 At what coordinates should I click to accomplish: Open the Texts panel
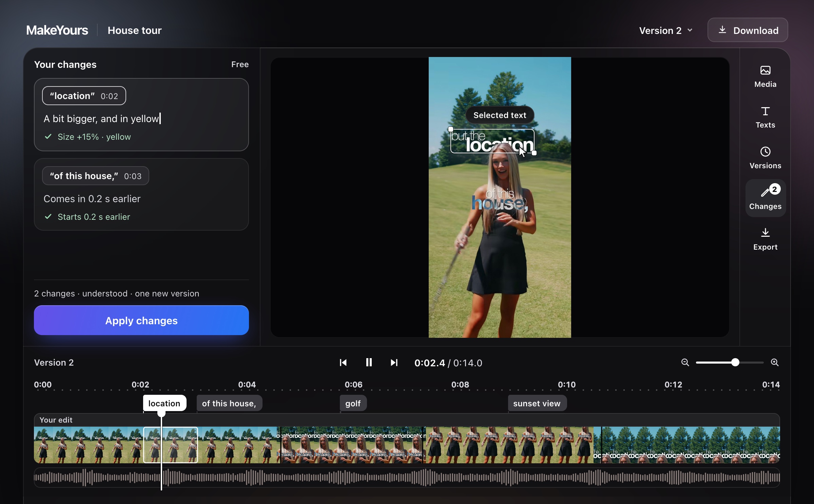pos(765,117)
